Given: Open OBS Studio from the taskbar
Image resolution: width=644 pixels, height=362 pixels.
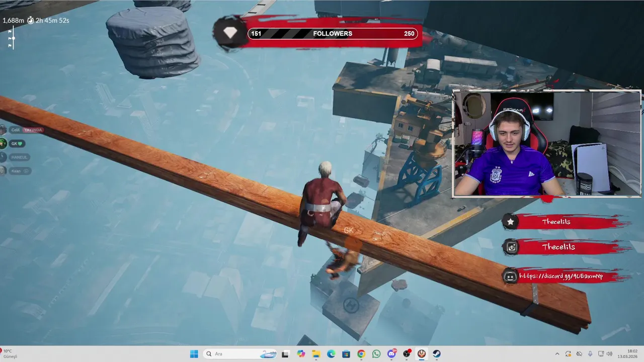Looking at the screenshot, I should [407, 354].
